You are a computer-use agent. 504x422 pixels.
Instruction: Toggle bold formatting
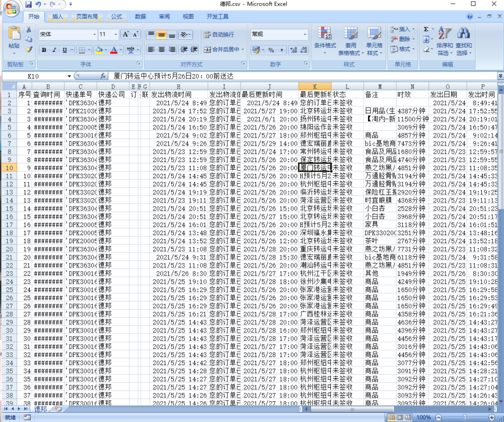tap(44, 50)
